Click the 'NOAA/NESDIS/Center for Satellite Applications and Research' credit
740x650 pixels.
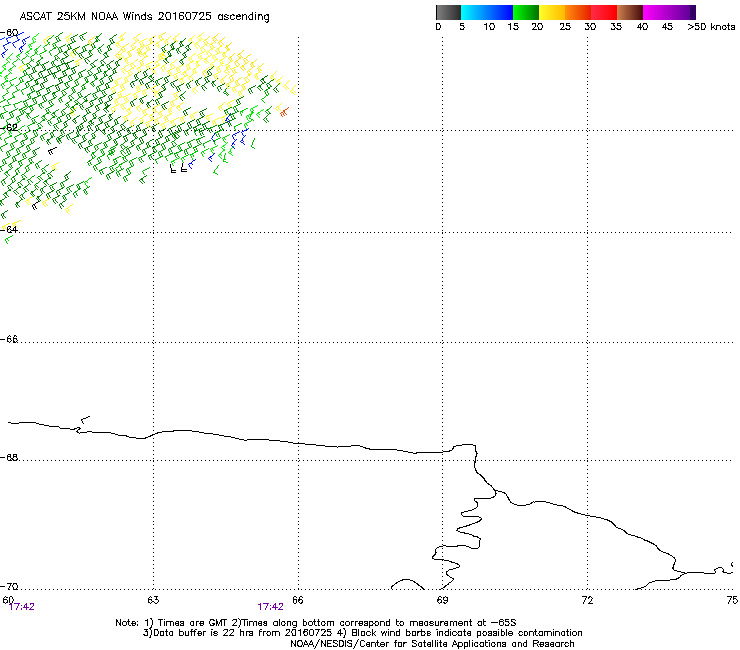click(x=432, y=644)
